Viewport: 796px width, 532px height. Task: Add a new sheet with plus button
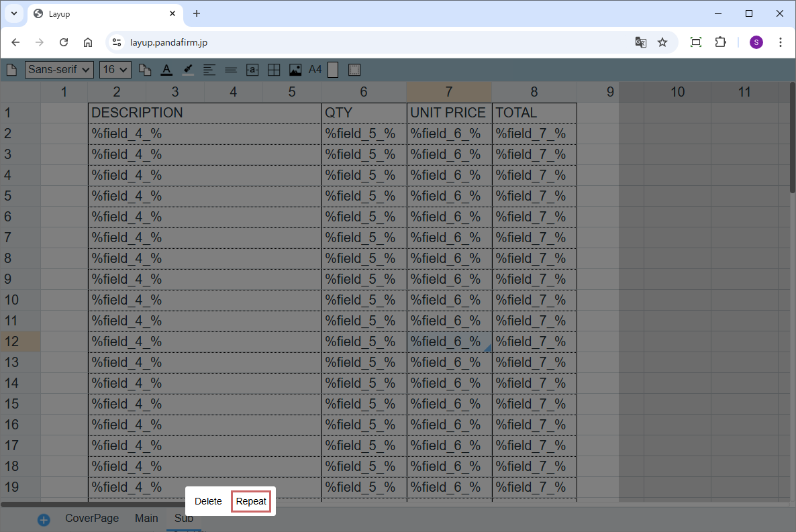pos(44,520)
